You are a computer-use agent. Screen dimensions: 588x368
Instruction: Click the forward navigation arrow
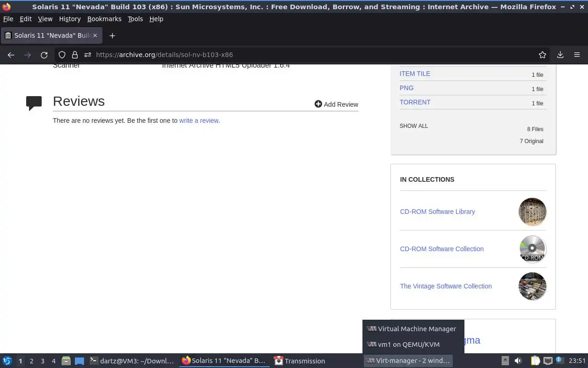(28, 55)
